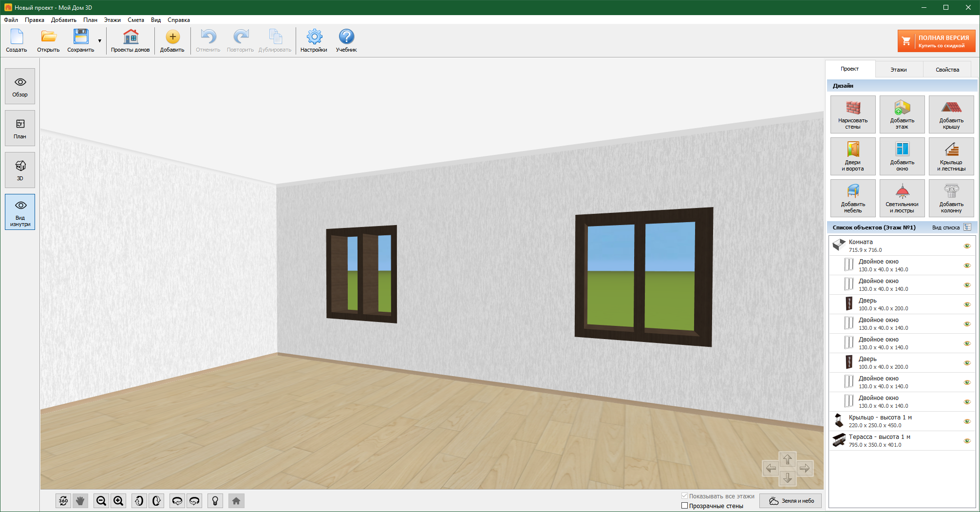The height and width of the screenshot is (512, 980).
Task: Click the Отменить undo button
Action: tap(208, 40)
